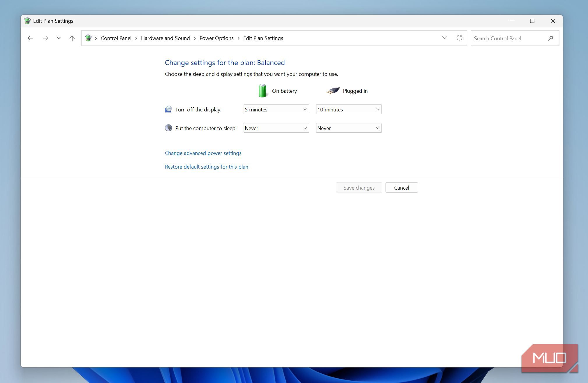Click the green battery icon
The width and height of the screenshot is (588, 383).
(x=262, y=91)
